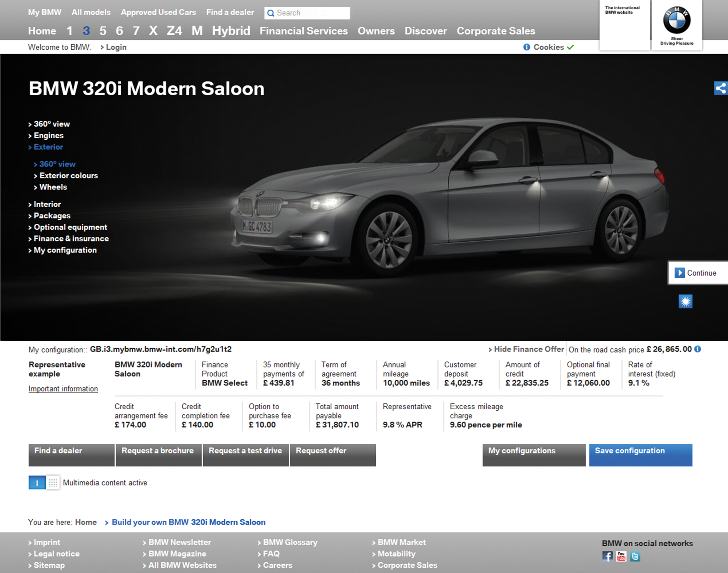Screen dimensions: 728x573
Task: Open Important information link
Action: pyautogui.click(x=63, y=388)
